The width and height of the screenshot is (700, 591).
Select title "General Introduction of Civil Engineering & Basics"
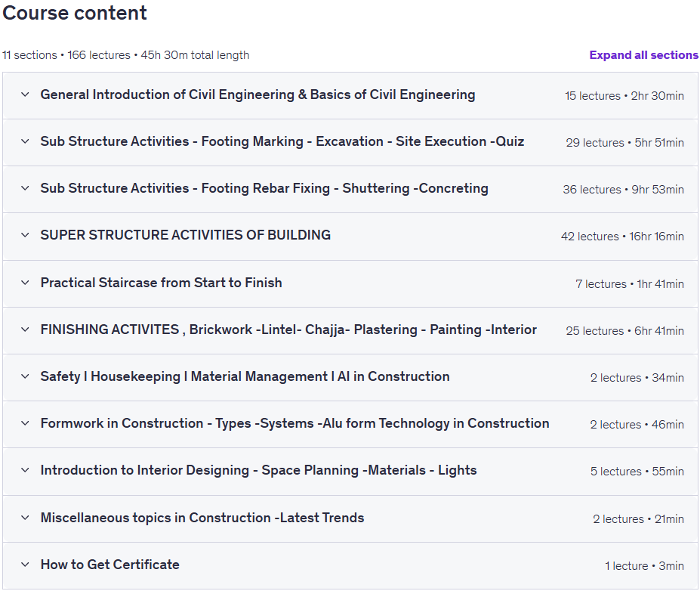point(257,94)
